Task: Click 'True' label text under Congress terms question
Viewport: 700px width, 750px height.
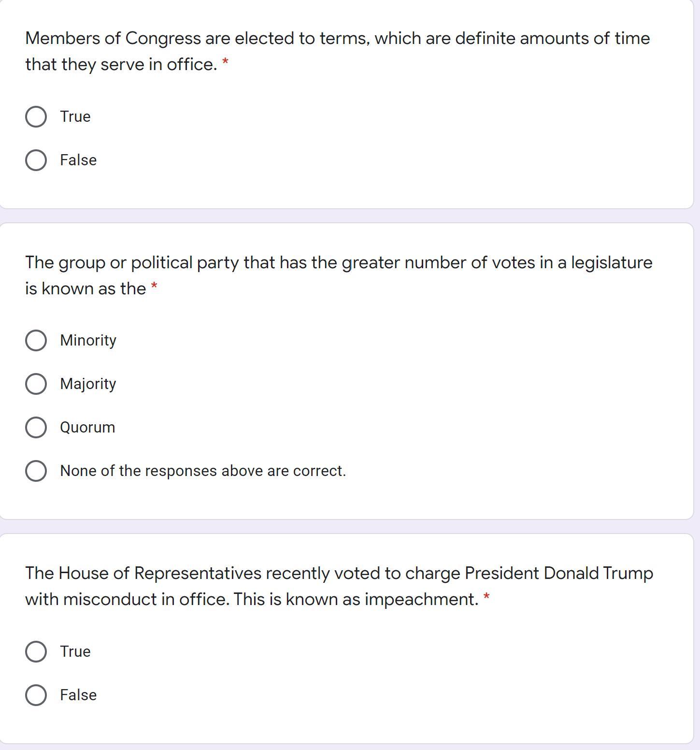Action: point(75,117)
